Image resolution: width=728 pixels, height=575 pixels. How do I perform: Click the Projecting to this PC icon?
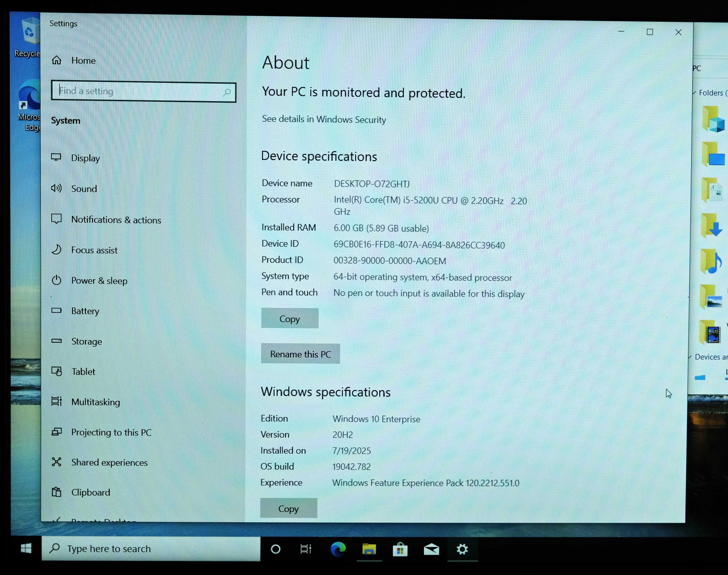[56, 431]
